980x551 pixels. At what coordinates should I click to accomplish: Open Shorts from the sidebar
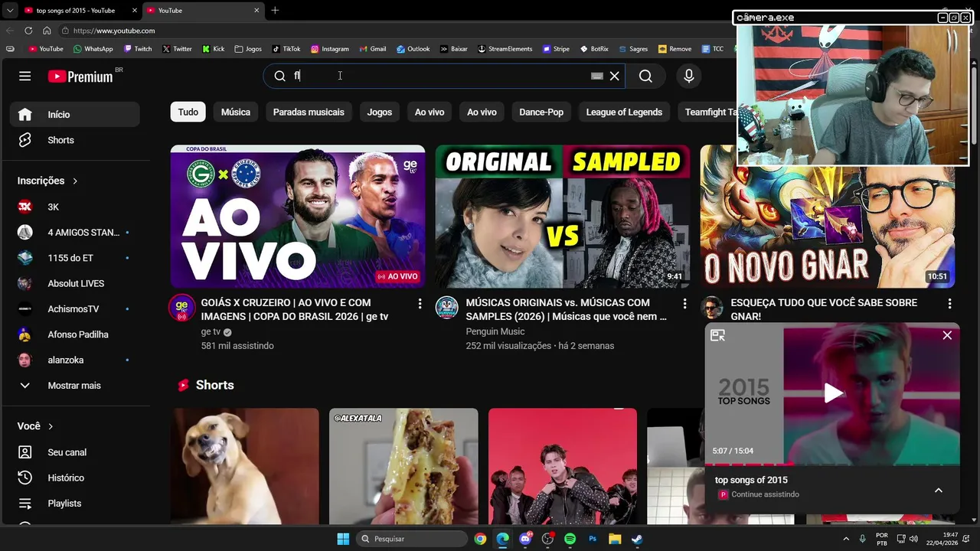pos(74,140)
